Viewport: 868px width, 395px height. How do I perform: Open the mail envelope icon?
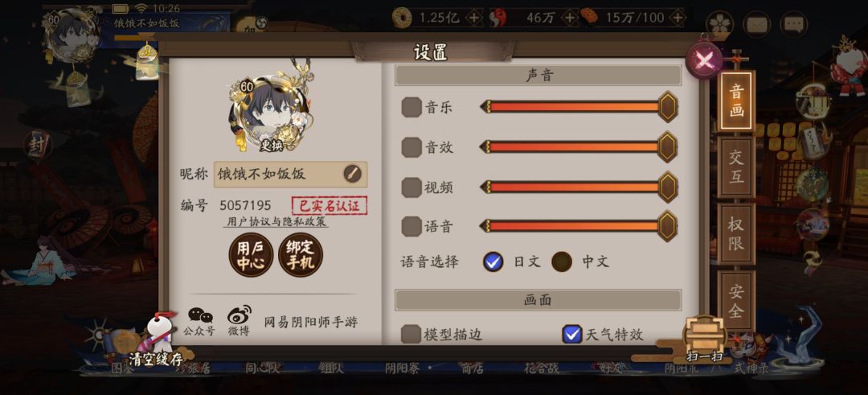tap(756, 24)
